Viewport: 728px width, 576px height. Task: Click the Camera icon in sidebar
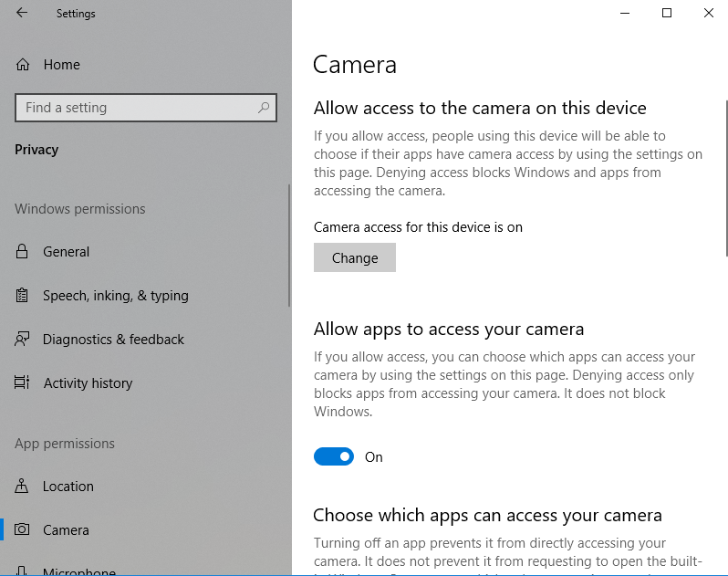pos(23,530)
